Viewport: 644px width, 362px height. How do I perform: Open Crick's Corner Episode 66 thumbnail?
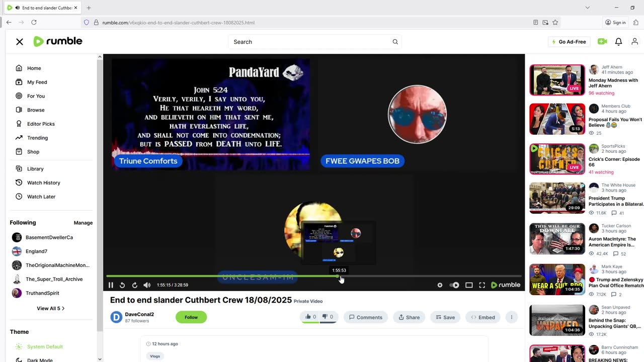click(x=557, y=159)
